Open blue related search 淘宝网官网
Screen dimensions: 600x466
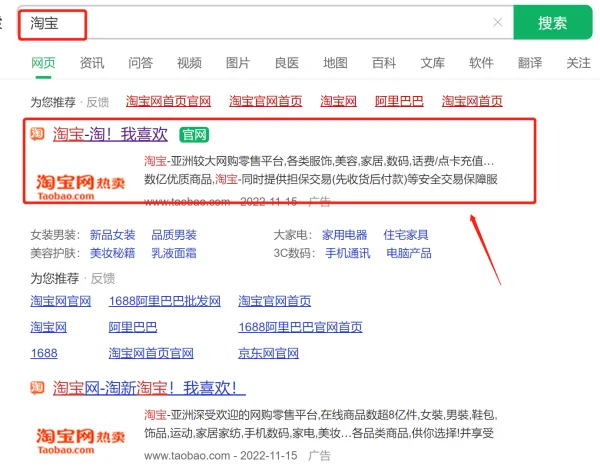coord(61,301)
